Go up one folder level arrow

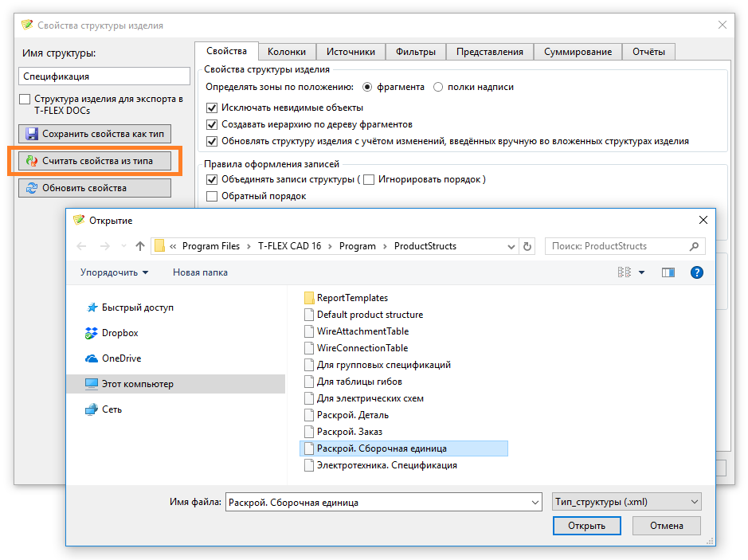point(140,246)
